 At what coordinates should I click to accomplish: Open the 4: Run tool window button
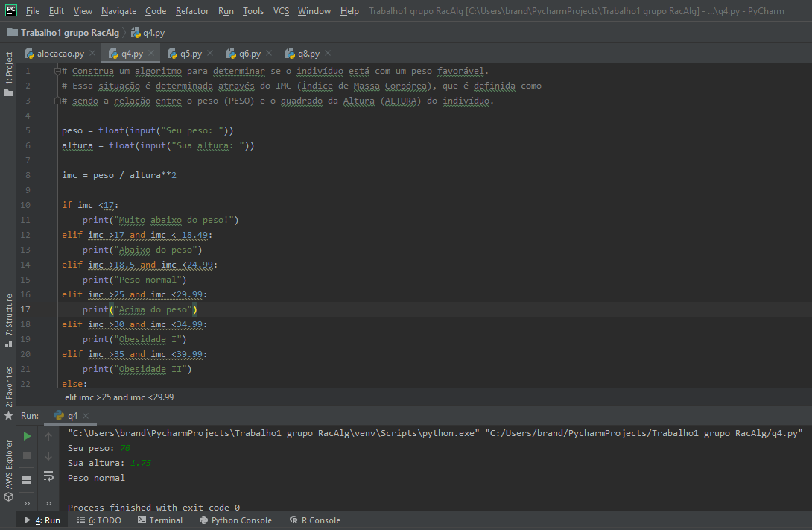[42, 520]
